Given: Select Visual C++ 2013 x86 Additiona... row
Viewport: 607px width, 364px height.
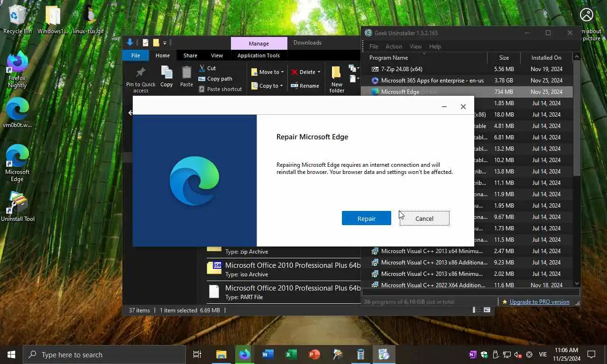Looking at the screenshot, I should click(467, 263).
